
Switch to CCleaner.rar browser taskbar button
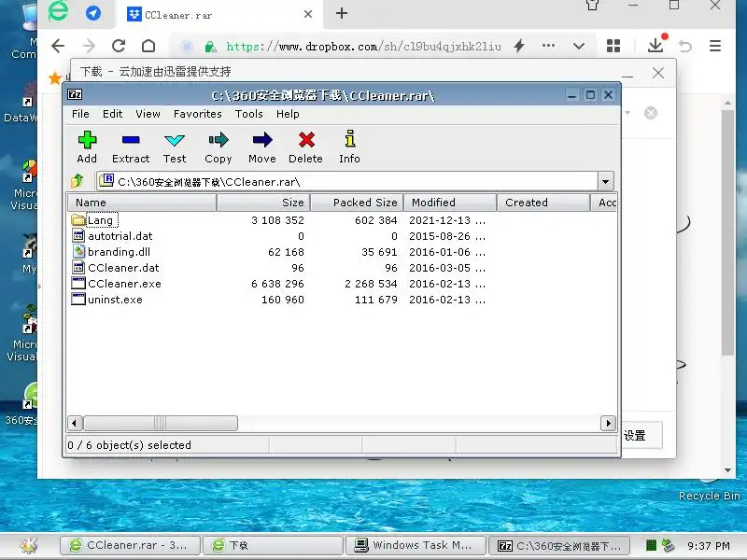pyautogui.click(x=130, y=545)
